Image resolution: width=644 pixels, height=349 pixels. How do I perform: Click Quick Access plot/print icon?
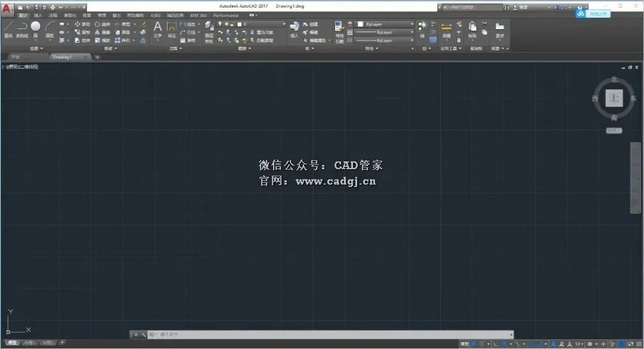point(52,7)
